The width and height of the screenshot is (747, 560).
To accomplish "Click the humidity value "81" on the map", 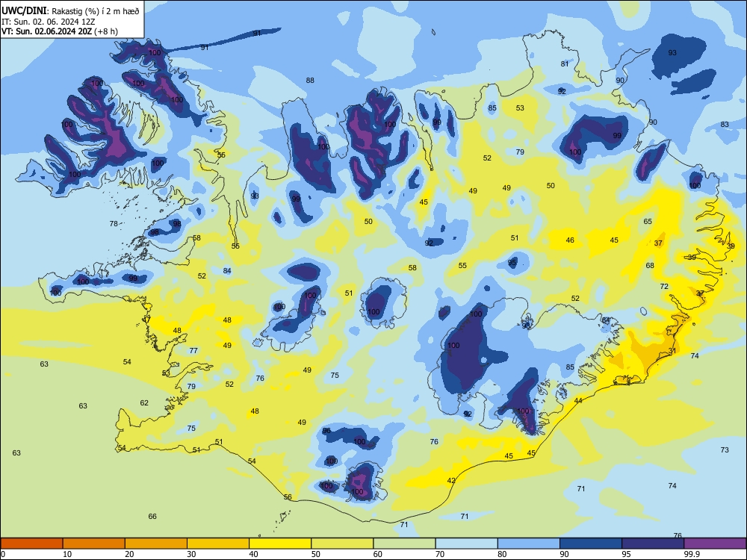I will (x=565, y=63).
